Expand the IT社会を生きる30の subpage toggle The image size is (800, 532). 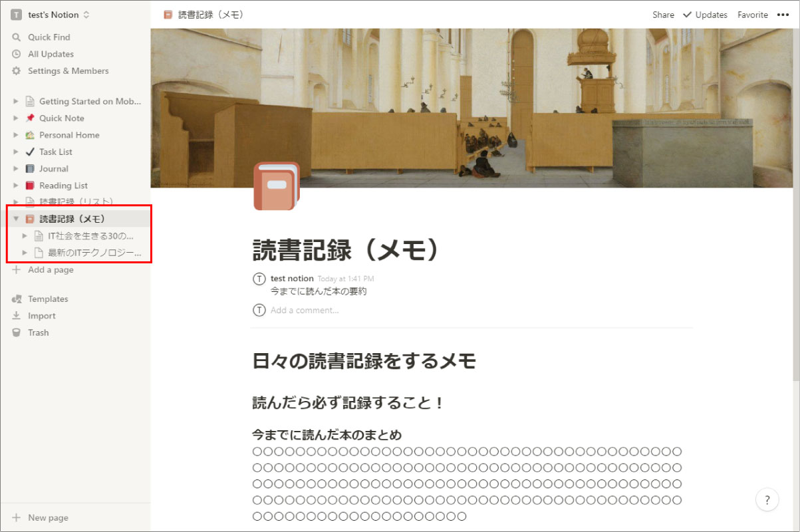coord(25,236)
